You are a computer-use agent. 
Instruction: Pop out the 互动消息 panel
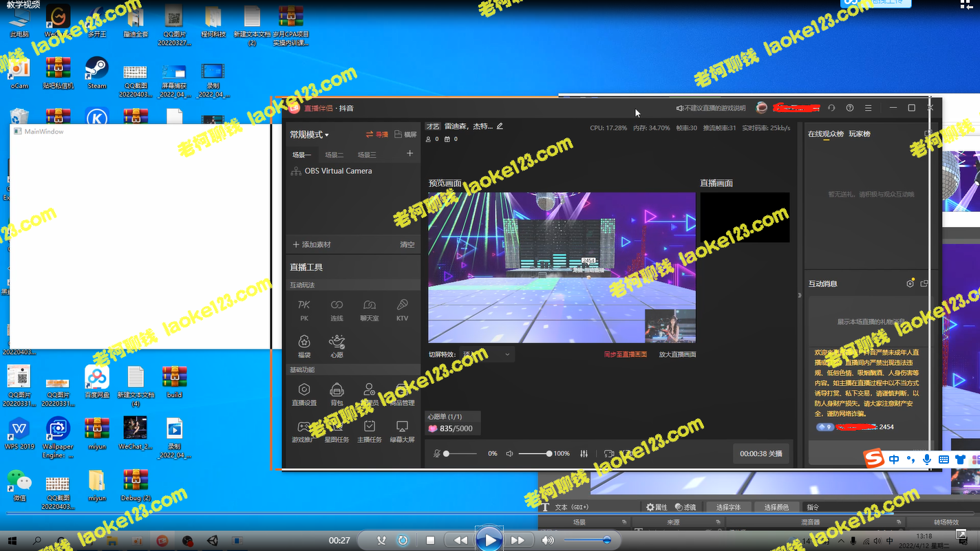(x=924, y=283)
